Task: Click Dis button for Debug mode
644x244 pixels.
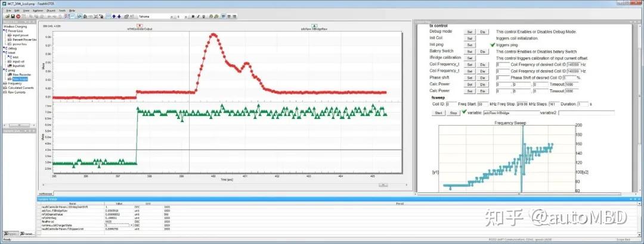Action: click(483, 32)
